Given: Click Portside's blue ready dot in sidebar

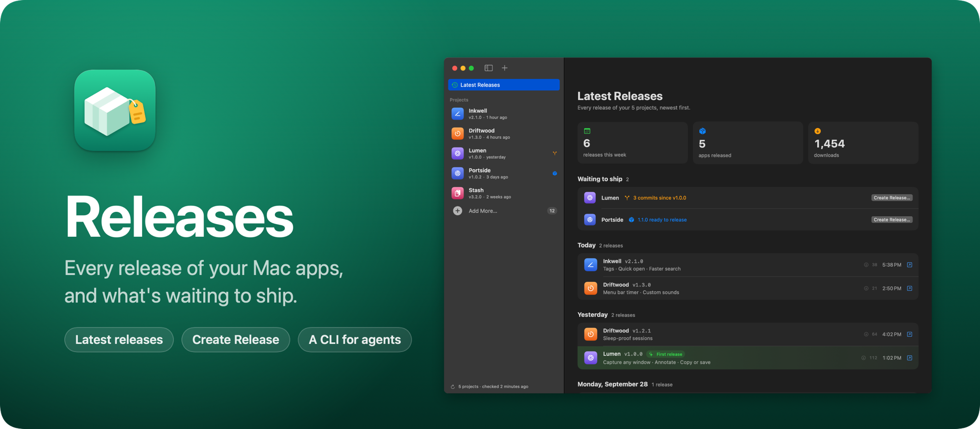Looking at the screenshot, I should (x=555, y=173).
